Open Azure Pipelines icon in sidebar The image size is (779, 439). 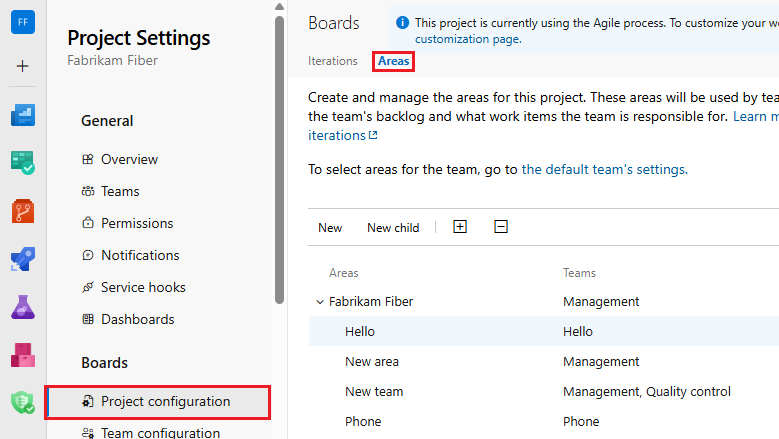click(23, 259)
